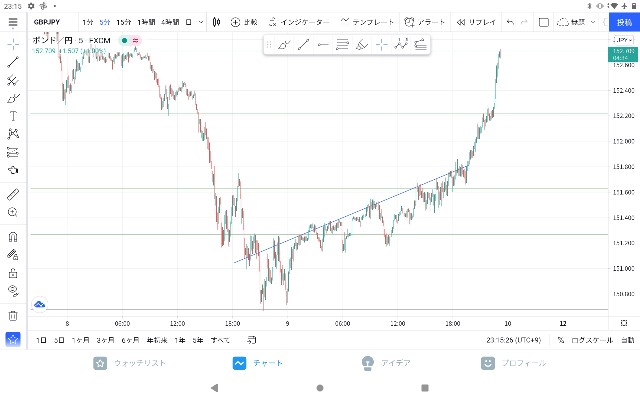The width and height of the screenshot is (640, 400).
Task: Select the 年初来 year-to-date range
Action: [157, 340]
